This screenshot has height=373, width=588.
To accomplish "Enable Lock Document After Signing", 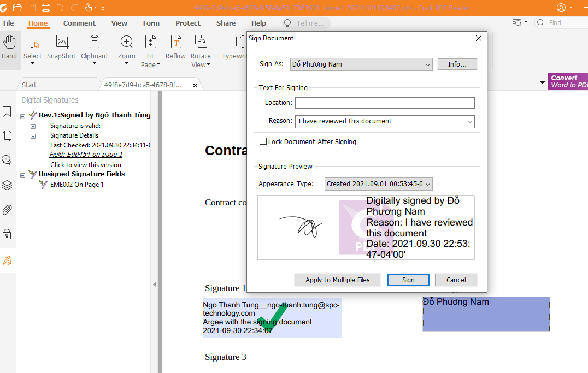I will point(263,141).
